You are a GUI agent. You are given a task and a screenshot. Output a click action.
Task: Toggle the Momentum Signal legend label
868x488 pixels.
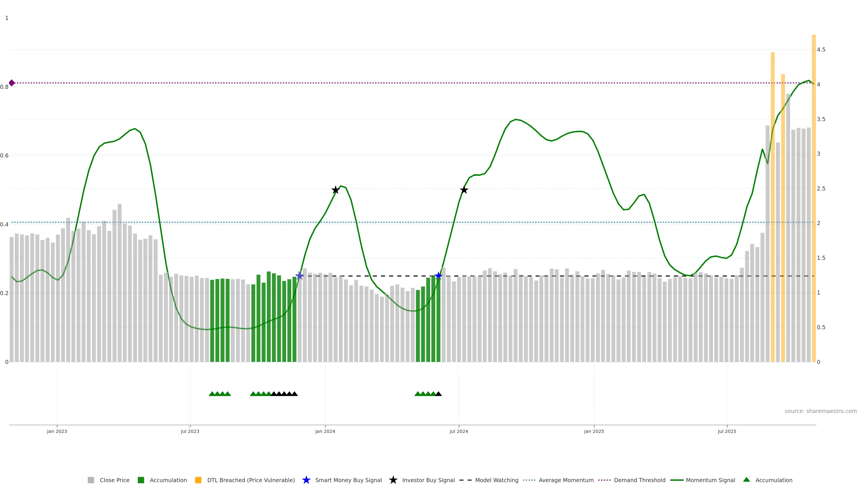[x=710, y=480]
